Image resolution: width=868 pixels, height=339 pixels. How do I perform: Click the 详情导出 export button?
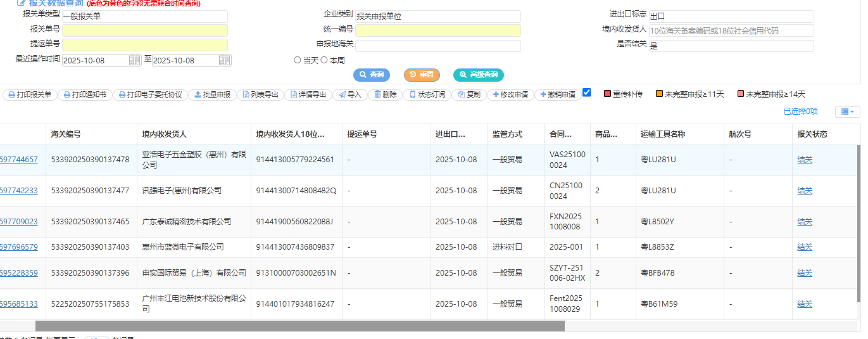(x=308, y=95)
